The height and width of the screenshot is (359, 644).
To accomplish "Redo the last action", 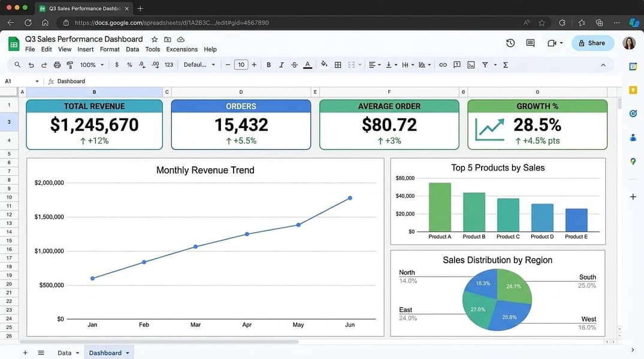I will [x=44, y=65].
